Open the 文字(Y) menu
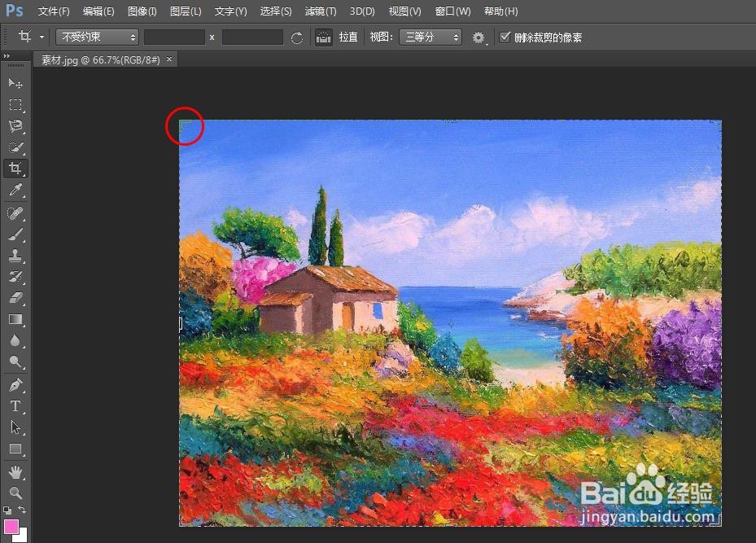 [230, 11]
